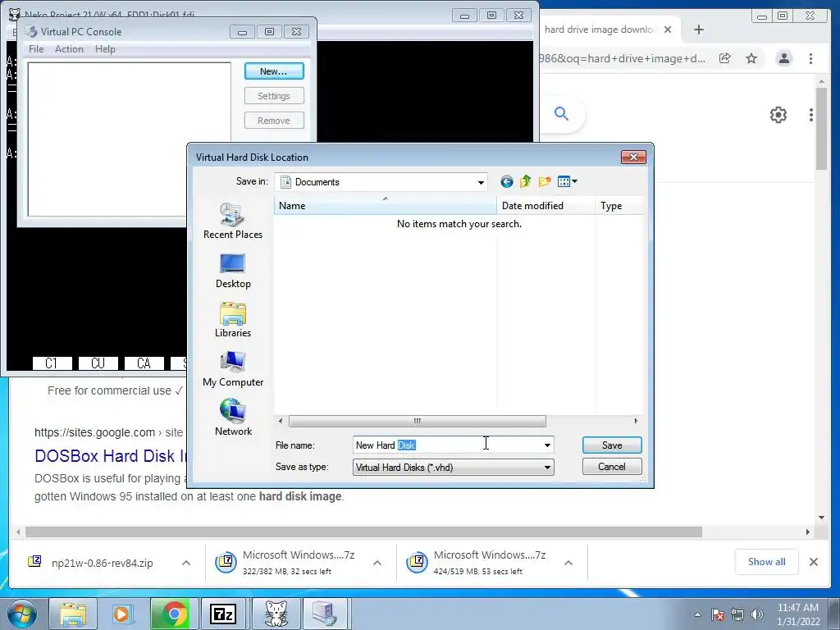840x630 pixels.
Task: Switch to Chrome on the taskbar
Action: point(174,614)
